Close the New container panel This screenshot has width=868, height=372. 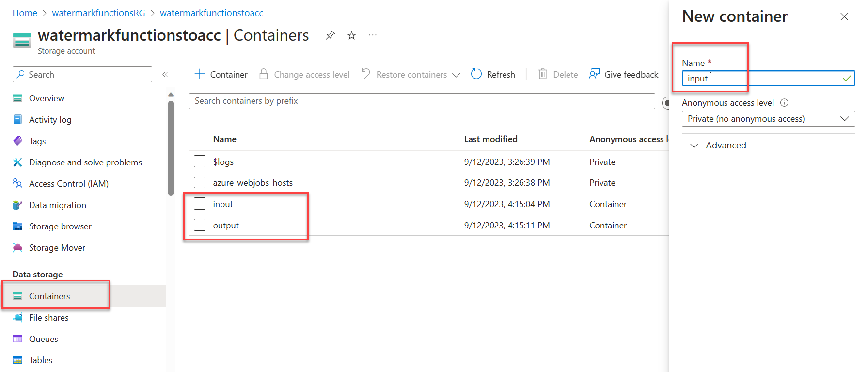844,16
